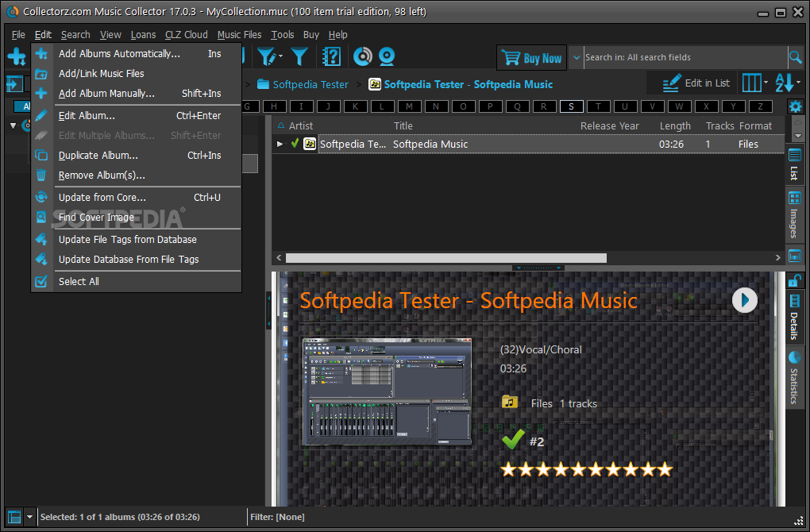Image resolution: width=810 pixels, height=532 pixels.
Task: Choose Update Database From File Tags
Action: click(x=137, y=260)
